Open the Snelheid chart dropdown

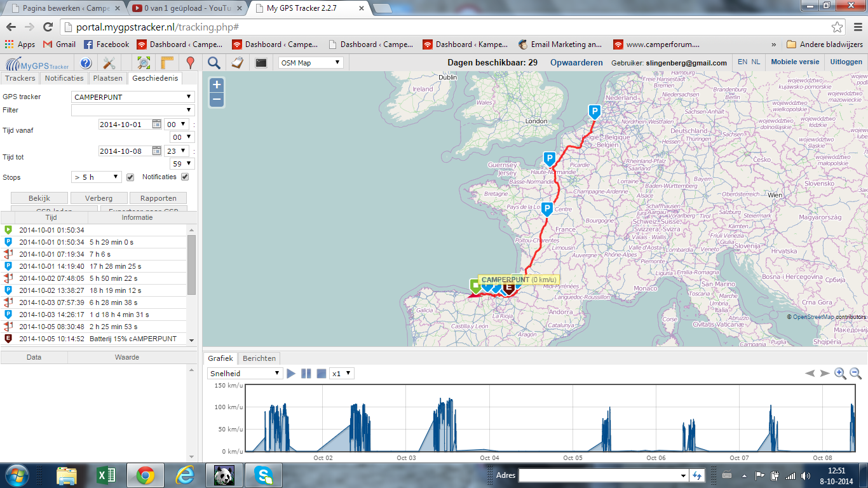[245, 374]
